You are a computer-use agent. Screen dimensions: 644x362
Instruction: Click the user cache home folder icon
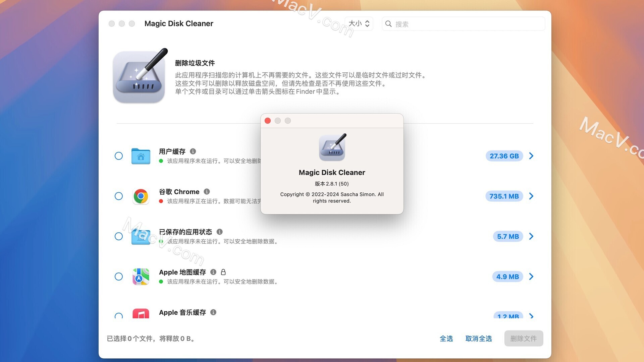[141, 156]
